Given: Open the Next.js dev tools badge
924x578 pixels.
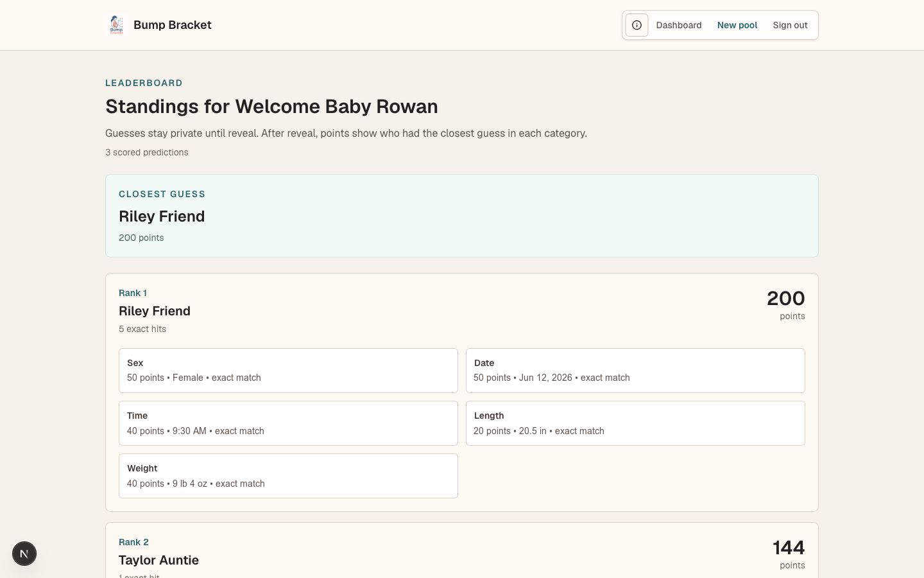Looking at the screenshot, I should click(x=24, y=554).
